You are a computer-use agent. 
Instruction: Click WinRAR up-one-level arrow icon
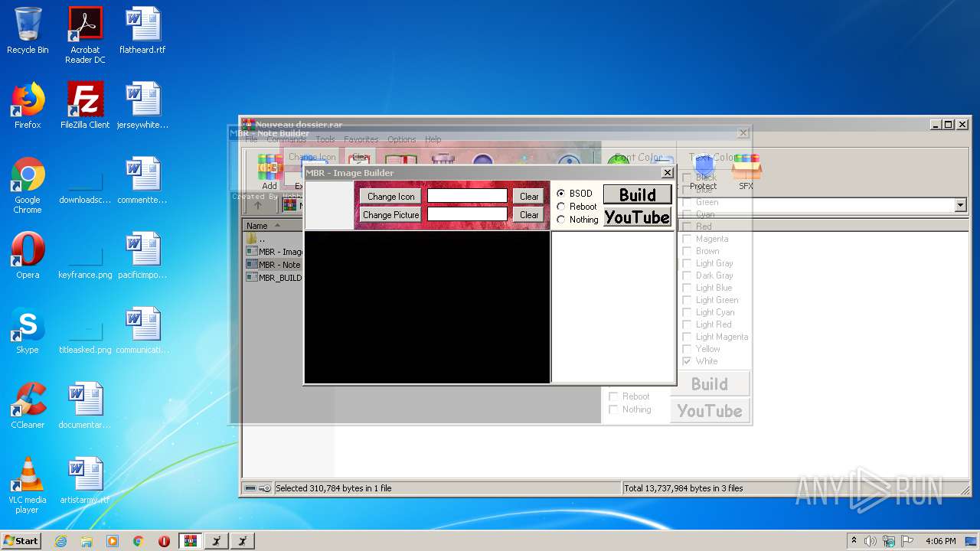258,205
